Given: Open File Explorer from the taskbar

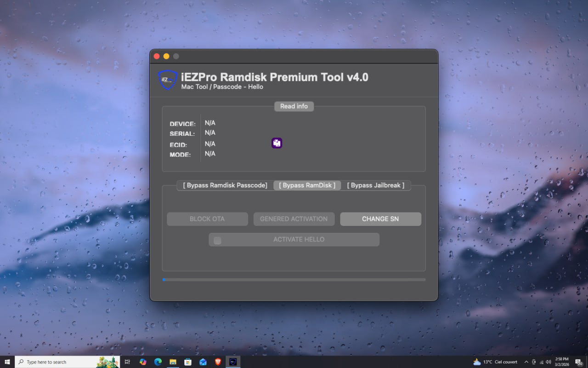Looking at the screenshot, I should tap(173, 362).
